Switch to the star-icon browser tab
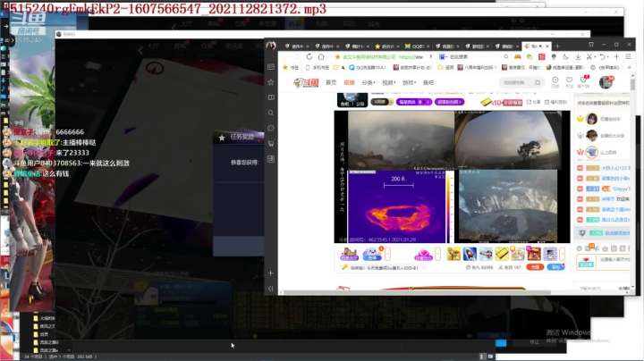 386,46
